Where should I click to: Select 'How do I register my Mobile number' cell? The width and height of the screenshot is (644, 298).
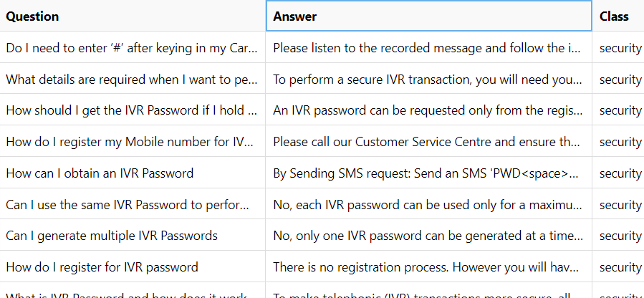133,141
